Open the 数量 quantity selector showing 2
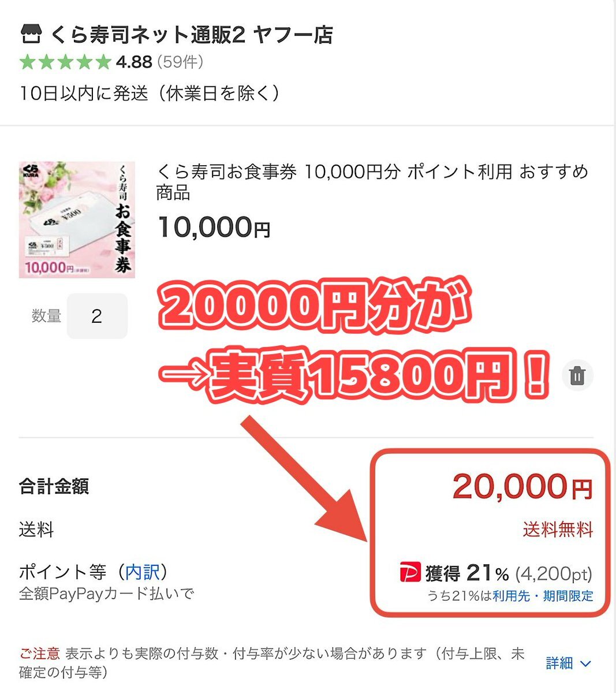 pos(97,316)
